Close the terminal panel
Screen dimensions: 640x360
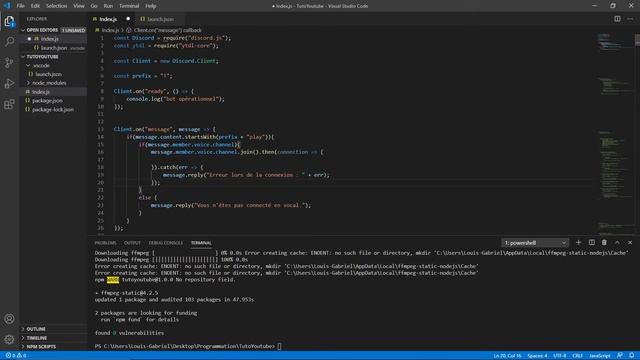click(x=630, y=242)
